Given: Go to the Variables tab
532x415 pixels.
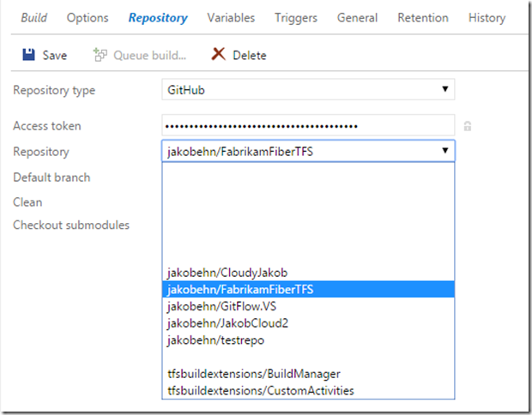Looking at the screenshot, I should coord(231,18).
